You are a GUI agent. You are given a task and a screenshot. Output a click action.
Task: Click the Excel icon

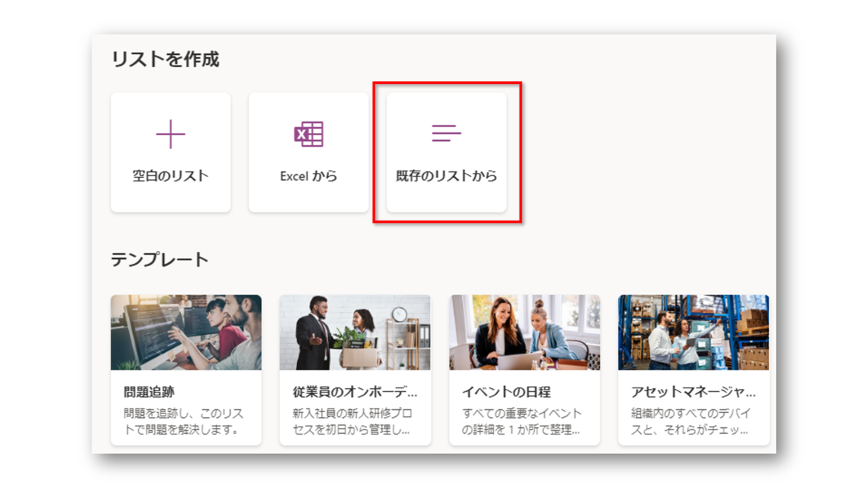coord(309,134)
